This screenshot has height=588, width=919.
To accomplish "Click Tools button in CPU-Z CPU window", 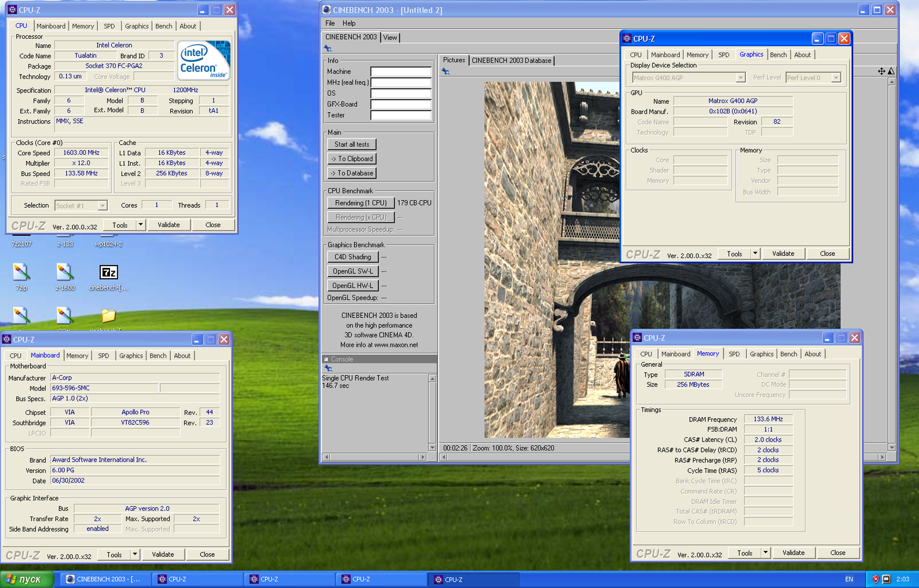I will click(120, 225).
